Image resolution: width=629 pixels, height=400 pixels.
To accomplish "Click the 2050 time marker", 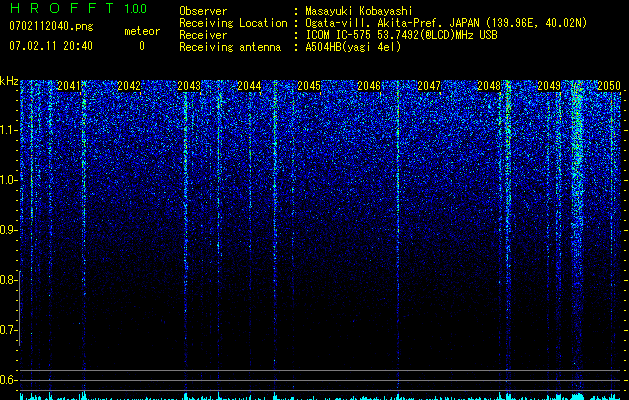I will click(609, 86).
